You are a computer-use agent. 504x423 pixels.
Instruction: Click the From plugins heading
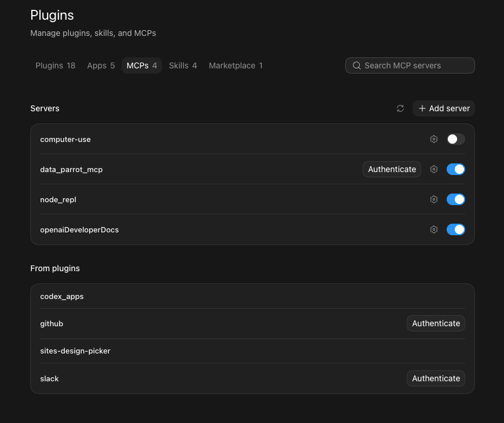[x=55, y=268]
